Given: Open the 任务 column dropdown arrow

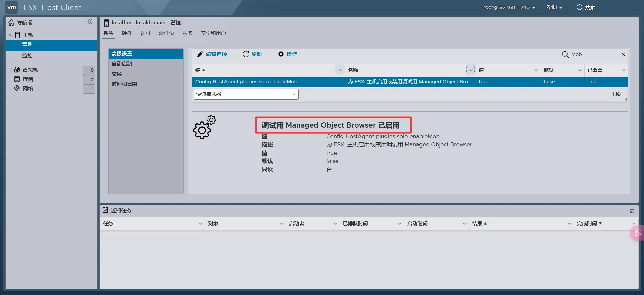Looking at the screenshot, I should [200, 224].
